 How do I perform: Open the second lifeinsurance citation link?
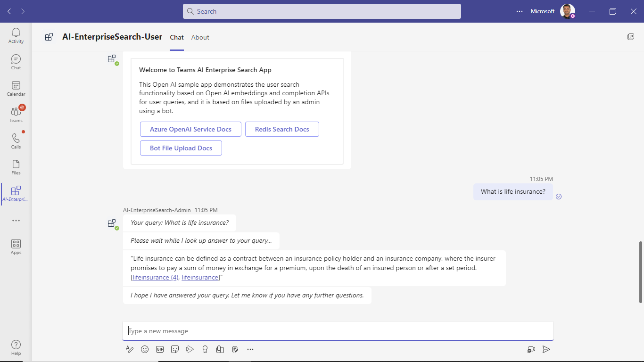click(200, 277)
